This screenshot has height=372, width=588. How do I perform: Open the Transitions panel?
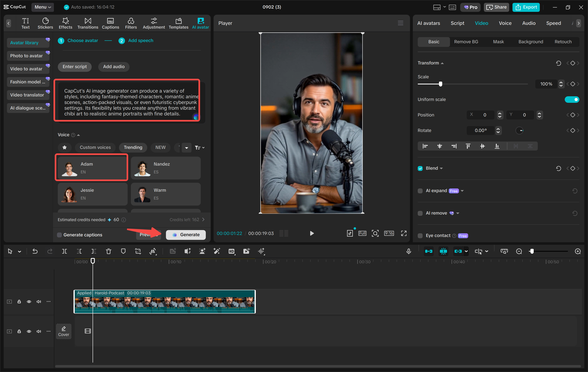pos(88,23)
